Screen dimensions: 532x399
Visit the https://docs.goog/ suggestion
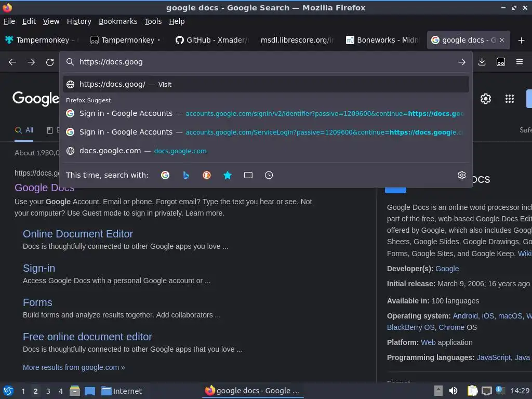point(265,84)
